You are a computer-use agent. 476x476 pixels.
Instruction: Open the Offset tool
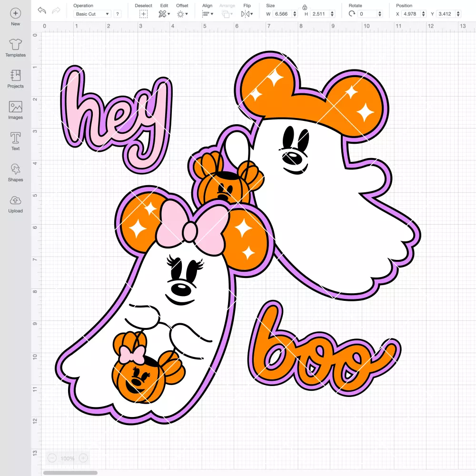click(182, 14)
